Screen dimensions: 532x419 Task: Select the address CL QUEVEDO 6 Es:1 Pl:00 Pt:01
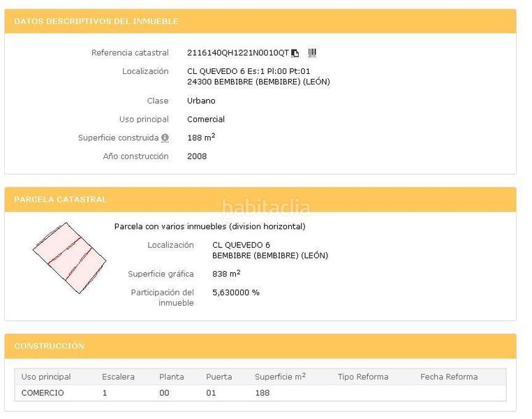tap(249, 71)
